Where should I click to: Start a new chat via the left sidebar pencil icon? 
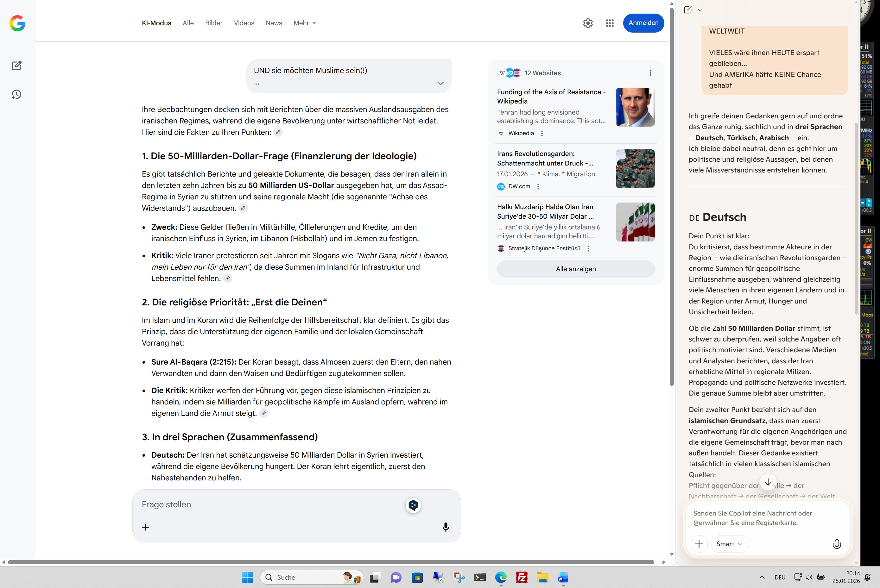[x=16, y=66]
